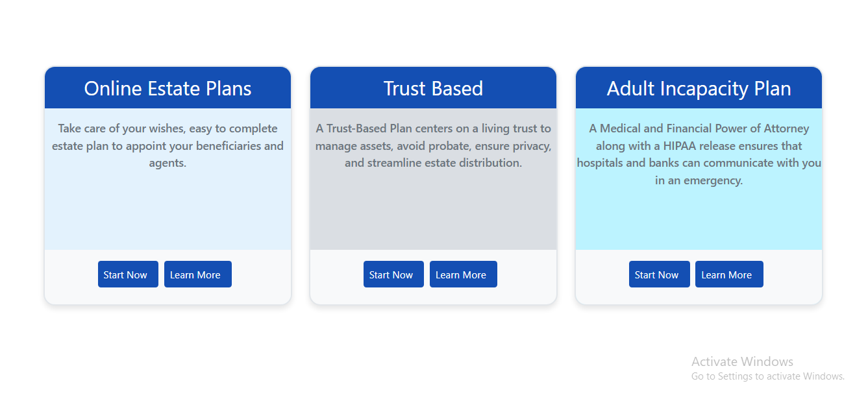The height and width of the screenshot is (401, 868).
Task: Click the "Take care of your wishes" text
Action: [167, 128]
